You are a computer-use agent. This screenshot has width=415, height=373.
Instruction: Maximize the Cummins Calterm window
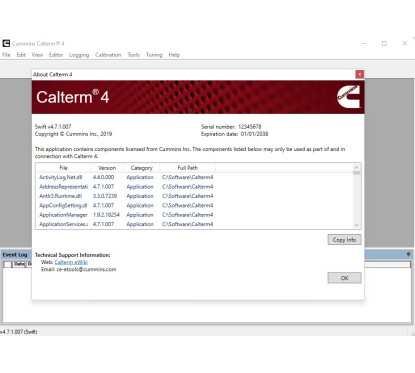[384, 43]
